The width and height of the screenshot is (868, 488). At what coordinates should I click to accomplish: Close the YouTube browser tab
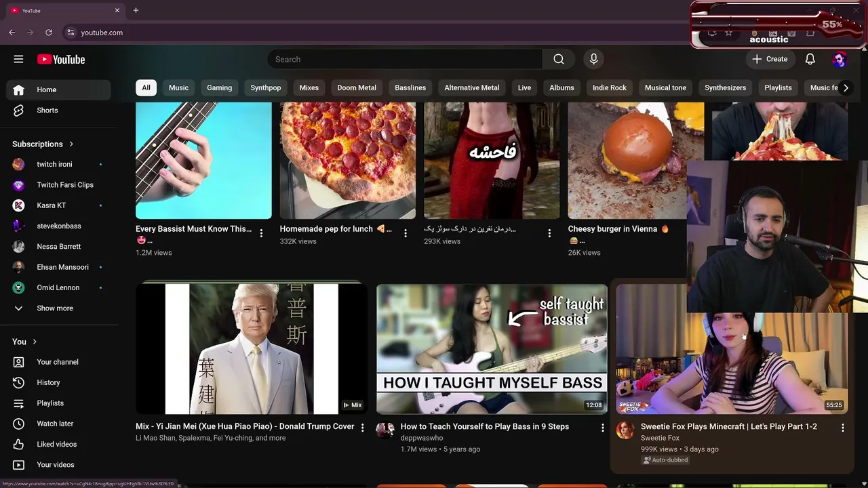point(117,10)
